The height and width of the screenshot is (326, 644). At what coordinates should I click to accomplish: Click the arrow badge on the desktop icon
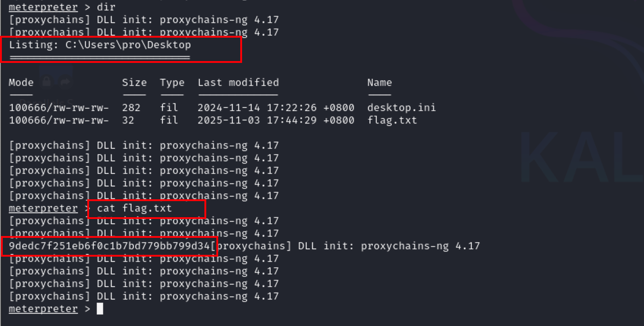(65, 82)
